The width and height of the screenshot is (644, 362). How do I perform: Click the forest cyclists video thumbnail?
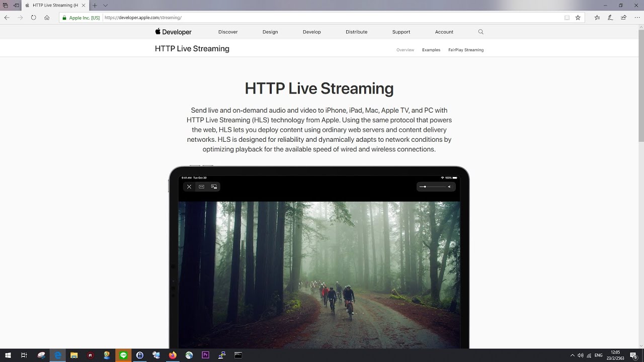319,275
